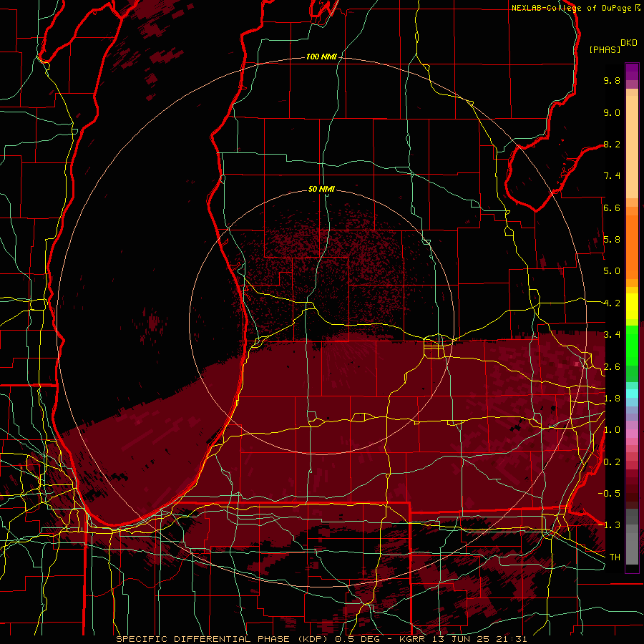Image resolution: width=644 pixels, height=644 pixels.
Task: Pick the 0.2 scale value
Action: click(612, 462)
